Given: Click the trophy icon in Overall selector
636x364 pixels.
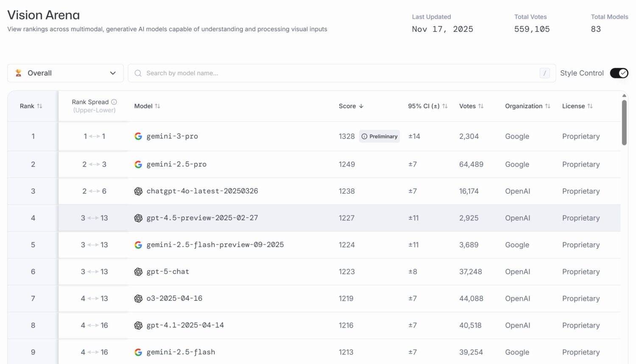Looking at the screenshot, I should [x=19, y=73].
